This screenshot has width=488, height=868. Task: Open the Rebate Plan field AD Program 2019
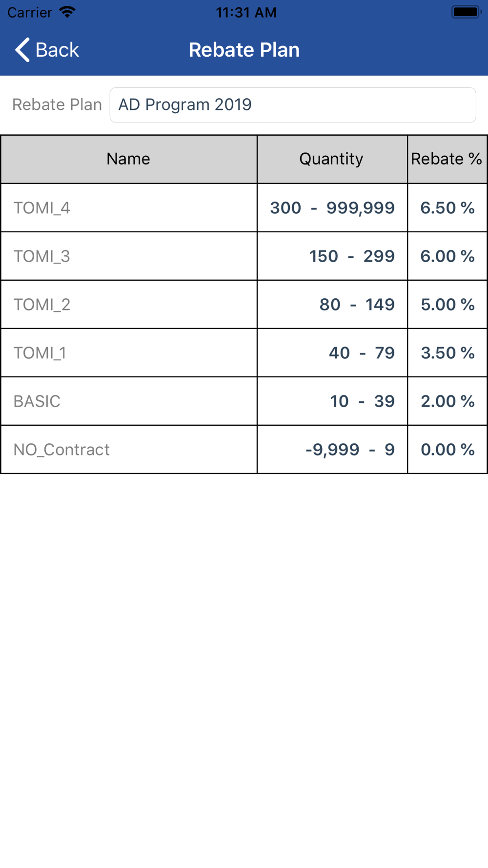(293, 105)
